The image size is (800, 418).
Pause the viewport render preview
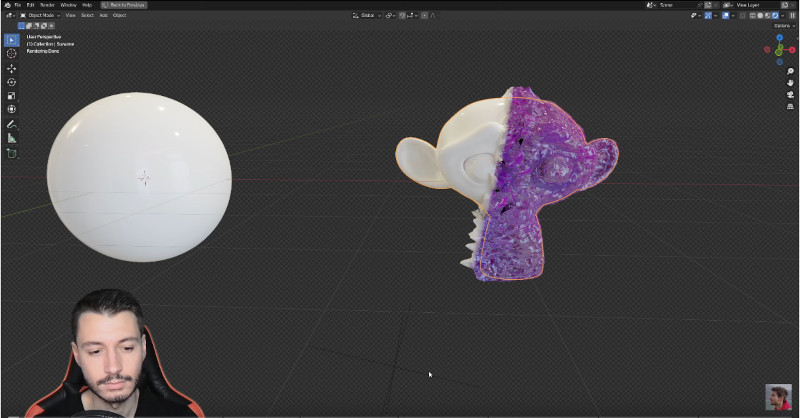pos(792,15)
